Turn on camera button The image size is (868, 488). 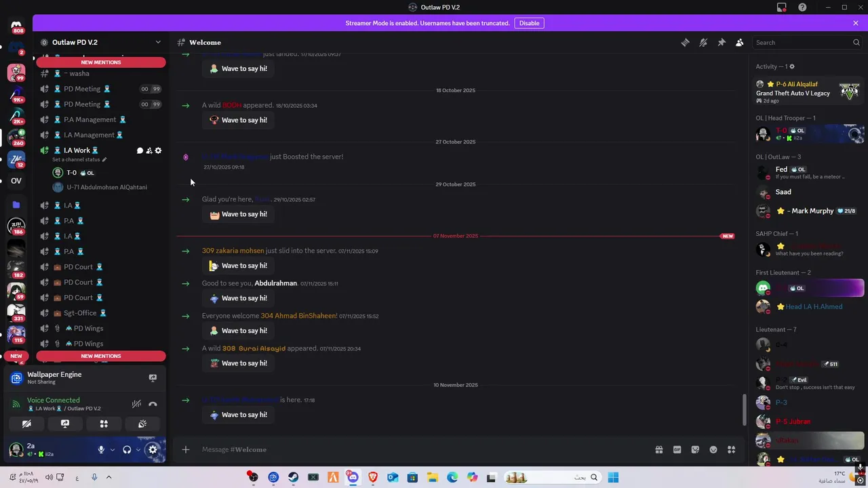(x=26, y=424)
